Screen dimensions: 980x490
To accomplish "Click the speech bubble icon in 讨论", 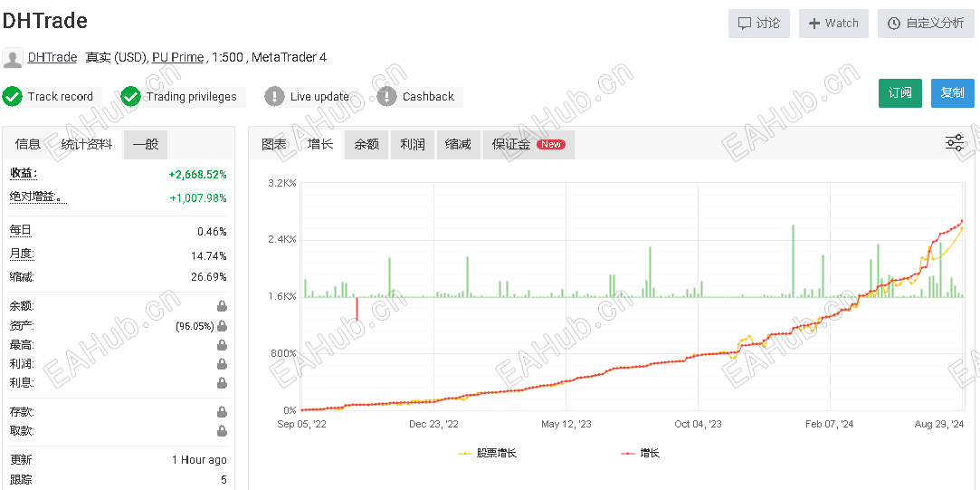I will 745,24.
